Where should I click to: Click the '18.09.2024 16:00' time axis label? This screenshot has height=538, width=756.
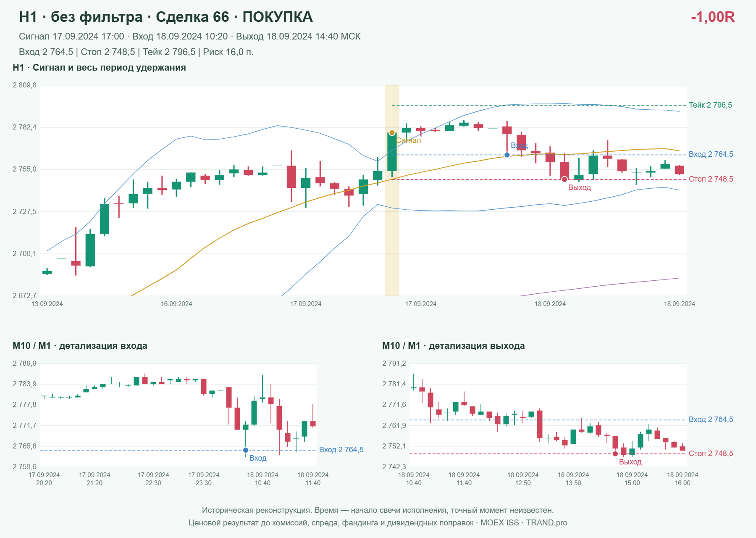pos(682,479)
